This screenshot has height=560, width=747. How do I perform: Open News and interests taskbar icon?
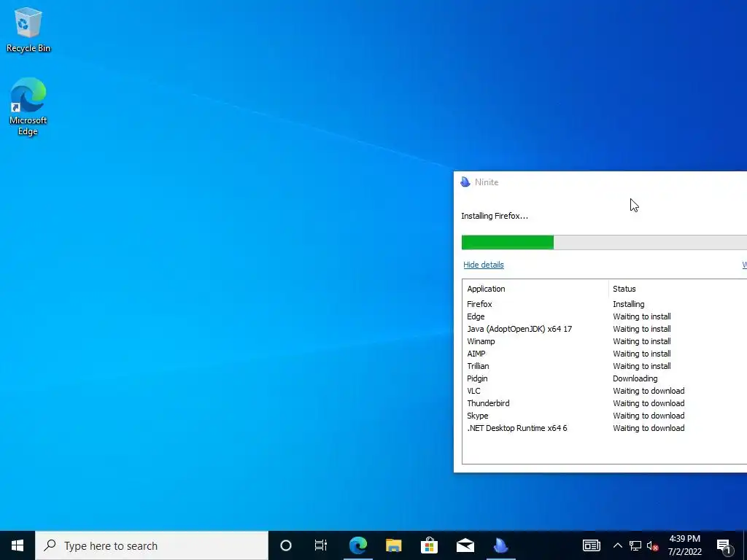(591, 545)
